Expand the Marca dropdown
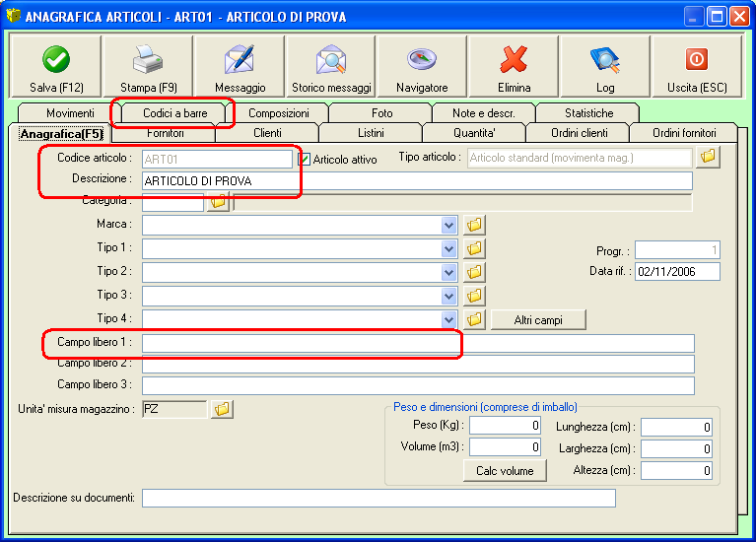The height and width of the screenshot is (542, 756). pyautogui.click(x=448, y=226)
